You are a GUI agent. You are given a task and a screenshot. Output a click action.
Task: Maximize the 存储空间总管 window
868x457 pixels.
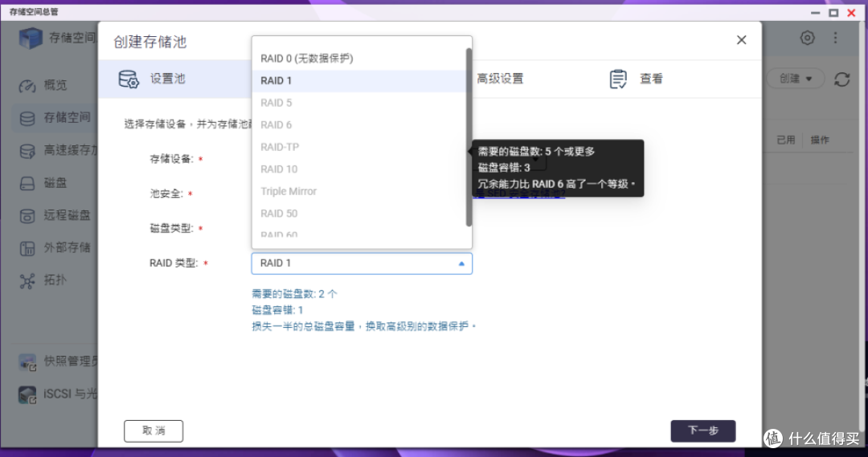coord(833,13)
